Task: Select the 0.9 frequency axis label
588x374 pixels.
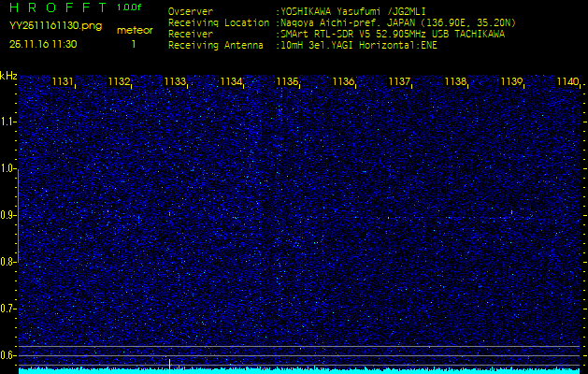Action: 8,215
